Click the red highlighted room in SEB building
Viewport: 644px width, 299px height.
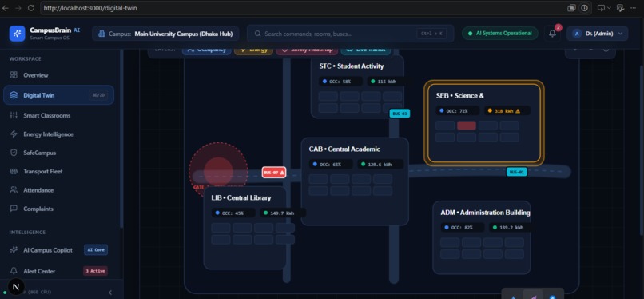466,126
